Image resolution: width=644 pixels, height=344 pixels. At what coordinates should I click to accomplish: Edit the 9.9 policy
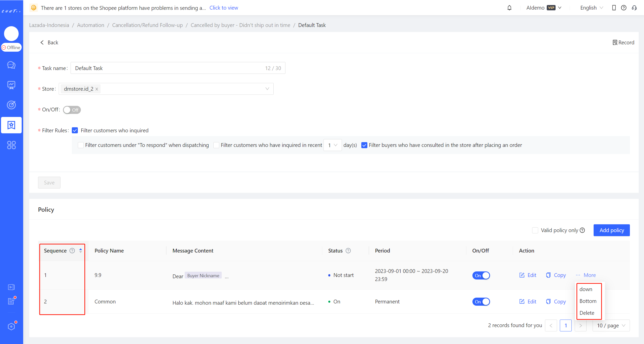528,275
